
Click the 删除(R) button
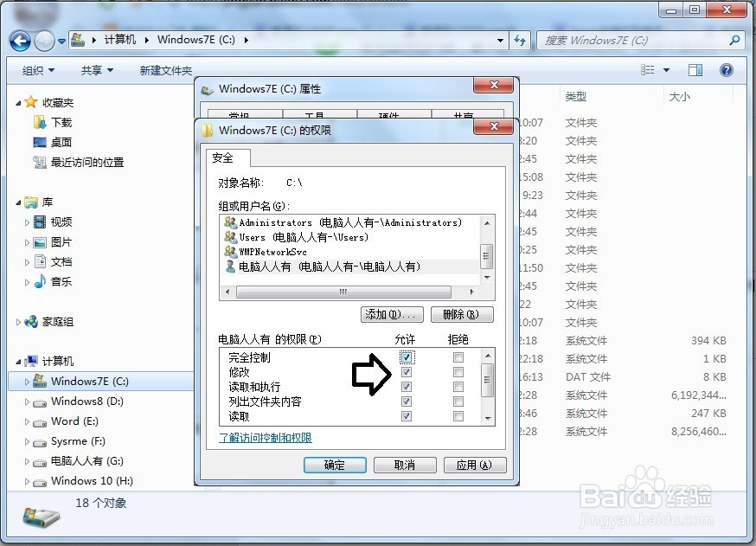pos(462,314)
